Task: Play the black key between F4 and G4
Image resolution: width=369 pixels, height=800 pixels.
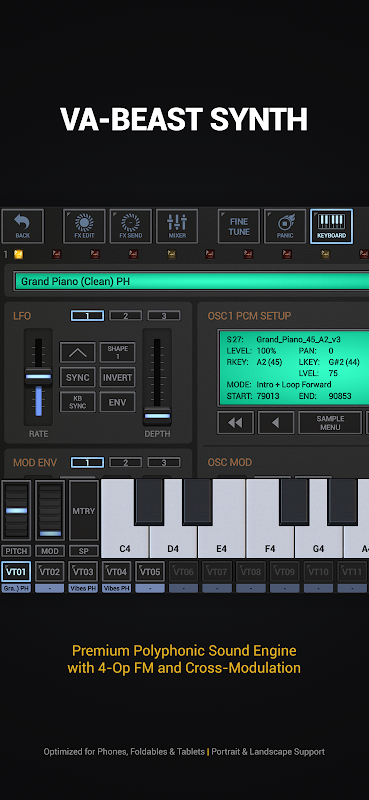Action: point(294,502)
